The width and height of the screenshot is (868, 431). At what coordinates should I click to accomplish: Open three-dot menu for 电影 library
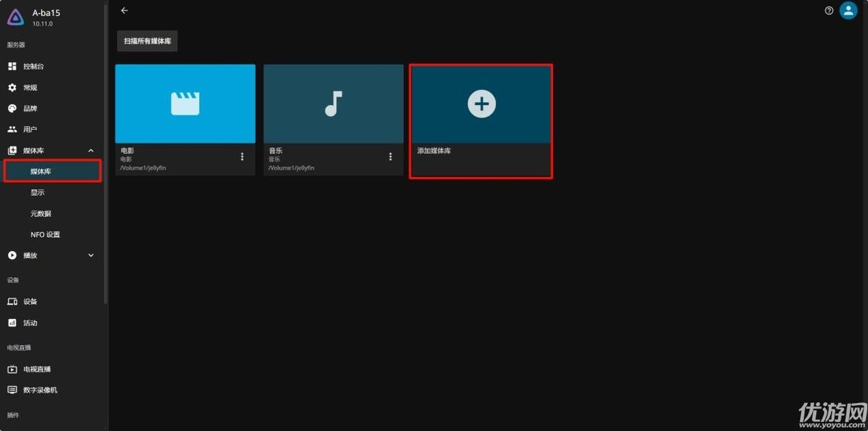tap(243, 157)
